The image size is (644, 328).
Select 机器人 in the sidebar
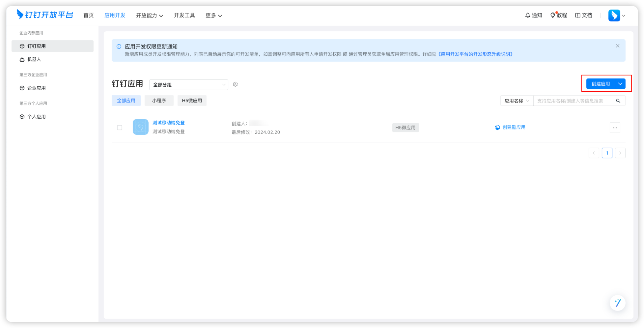pos(52,59)
